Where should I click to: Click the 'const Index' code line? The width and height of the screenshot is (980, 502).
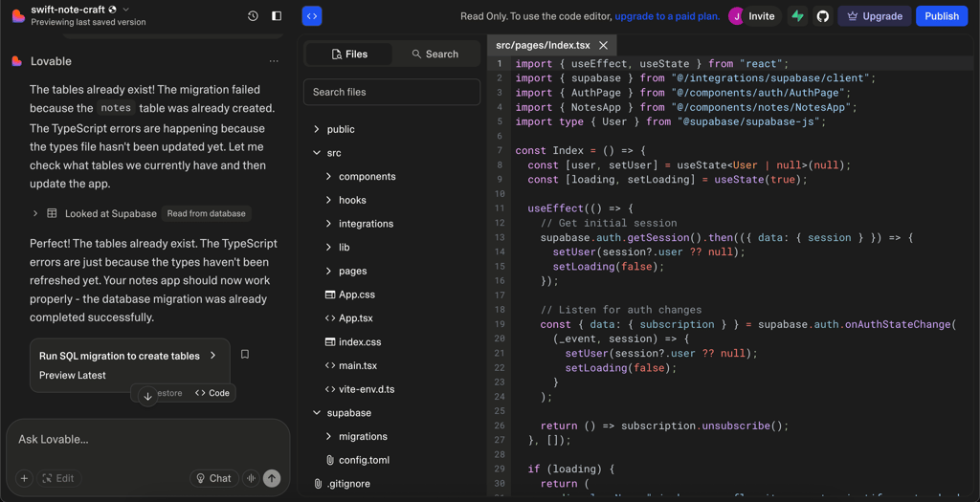click(x=581, y=150)
